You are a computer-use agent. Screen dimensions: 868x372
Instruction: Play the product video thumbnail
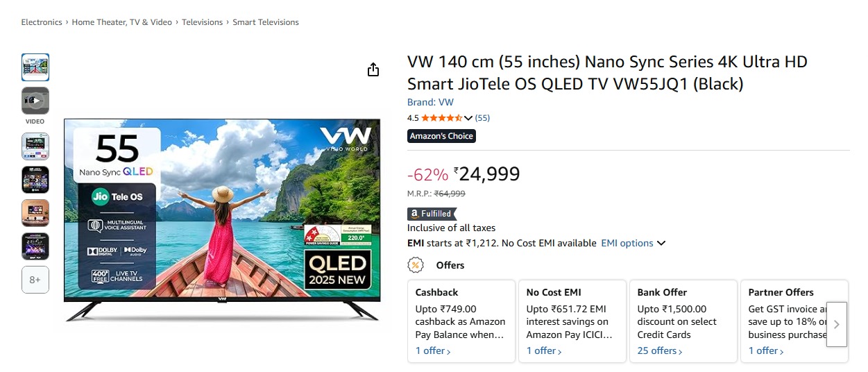click(x=35, y=101)
